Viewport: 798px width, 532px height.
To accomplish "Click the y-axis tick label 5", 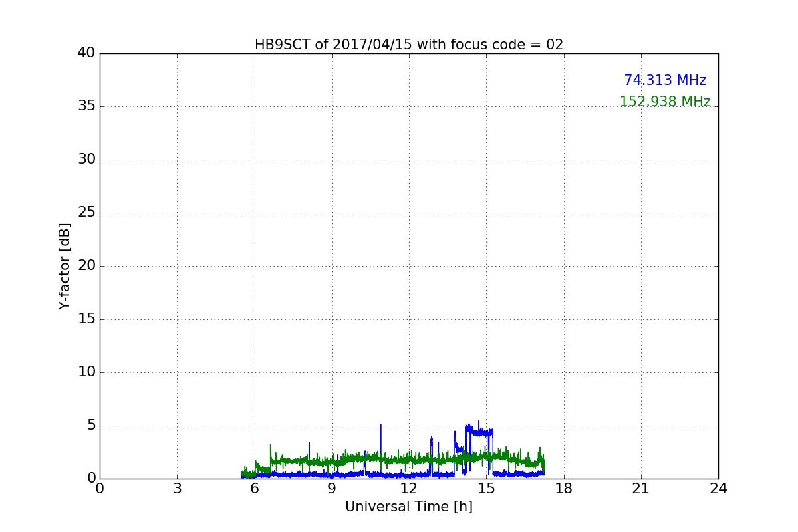I will (x=91, y=426).
